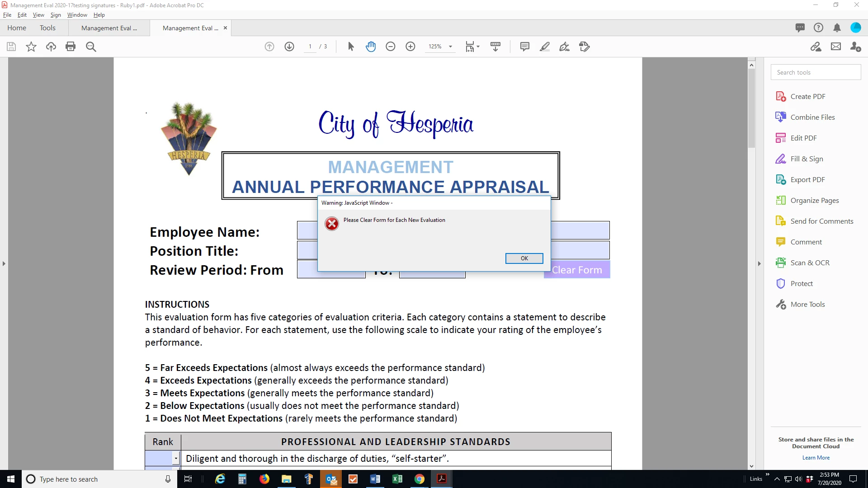
Task: Click the print icon in toolbar
Action: click(x=71, y=47)
